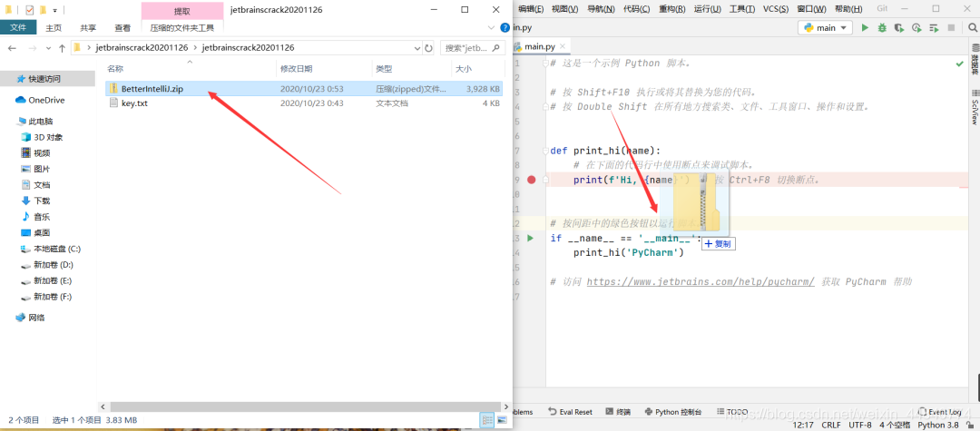This screenshot has width=980, height=431.
Task: Expand the address bar history dropdown
Action: (418, 48)
